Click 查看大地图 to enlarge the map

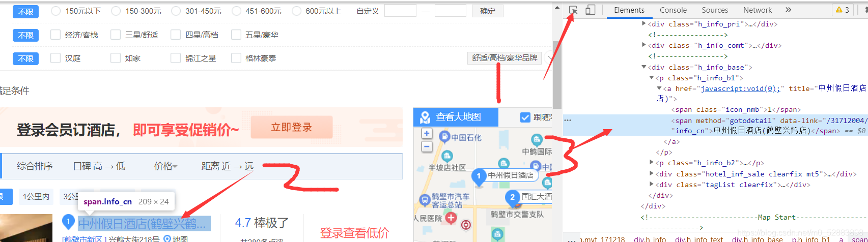[x=456, y=117]
